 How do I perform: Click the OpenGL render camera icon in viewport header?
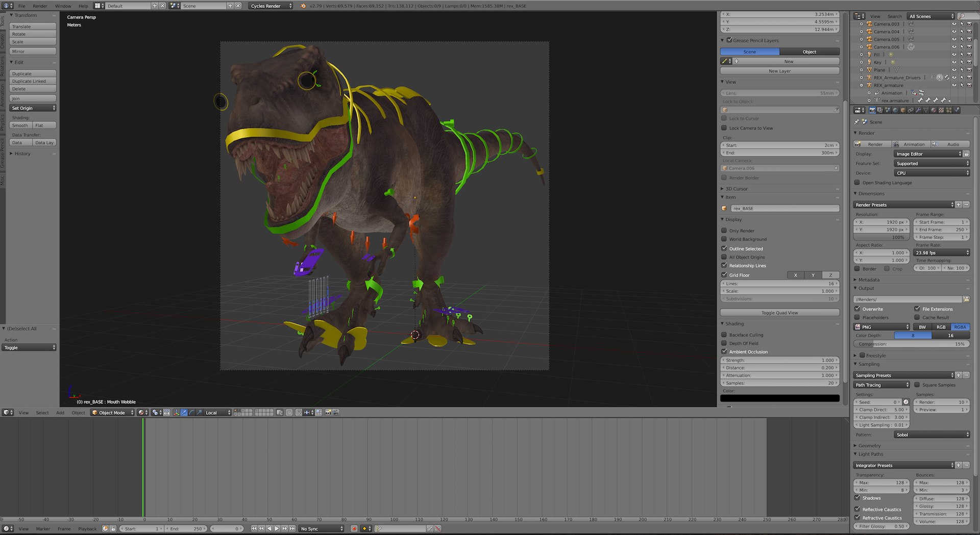click(328, 413)
